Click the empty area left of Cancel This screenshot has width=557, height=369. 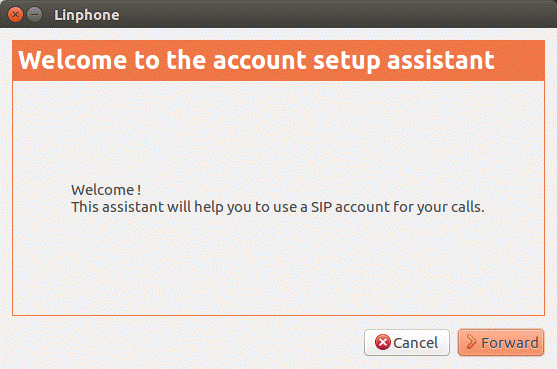(185, 342)
